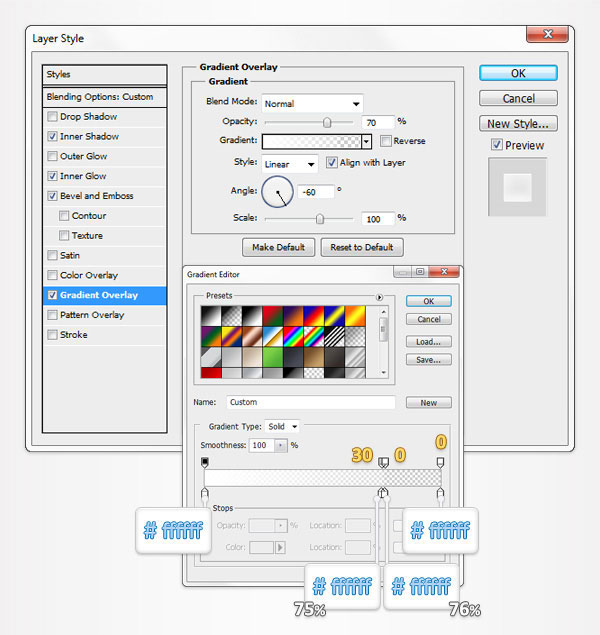Click the Make Default button

[x=279, y=247]
